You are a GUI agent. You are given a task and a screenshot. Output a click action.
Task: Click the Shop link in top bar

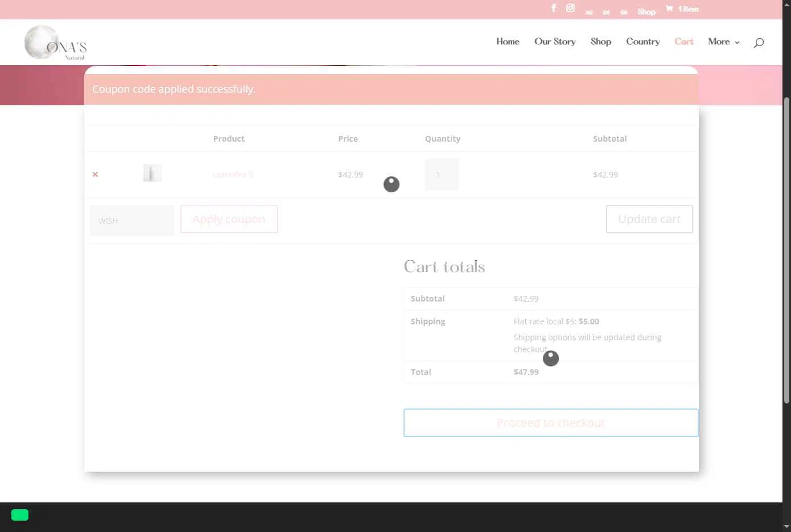pyautogui.click(x=646, y=11)
